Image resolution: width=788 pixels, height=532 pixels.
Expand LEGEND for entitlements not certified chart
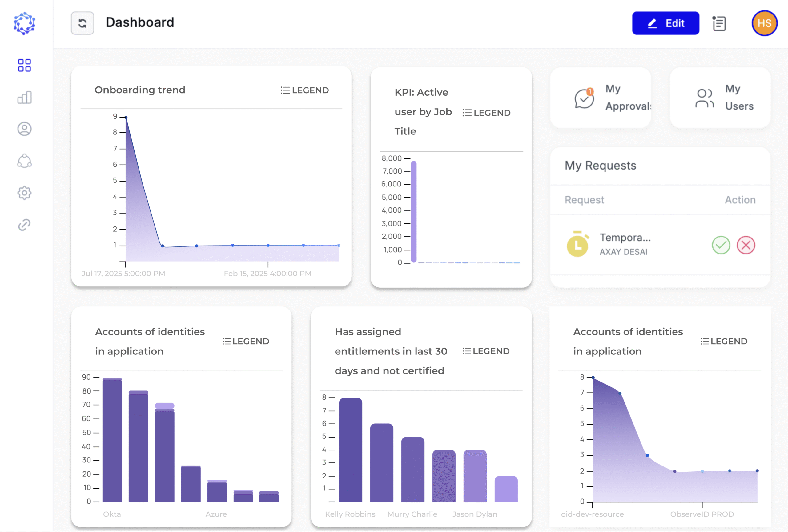tap(486, 351)
